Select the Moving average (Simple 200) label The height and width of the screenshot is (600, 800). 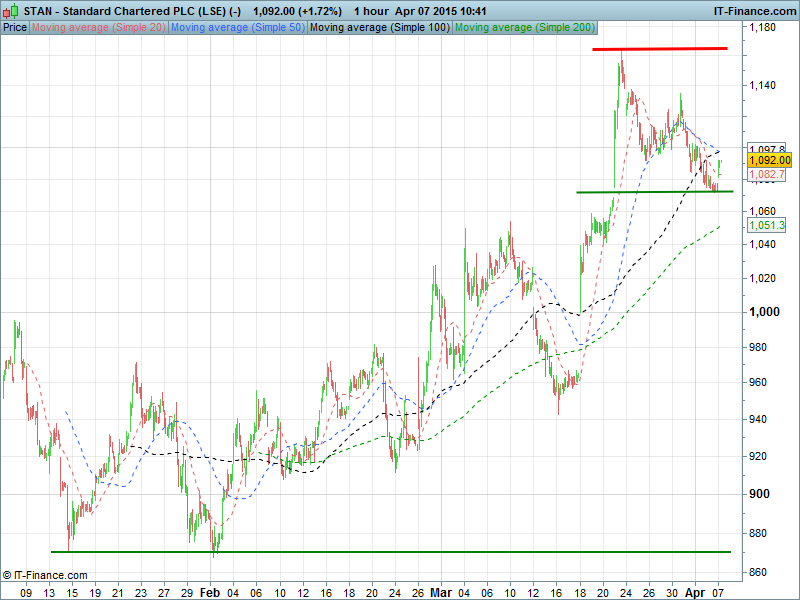click(x=523, y=27)
